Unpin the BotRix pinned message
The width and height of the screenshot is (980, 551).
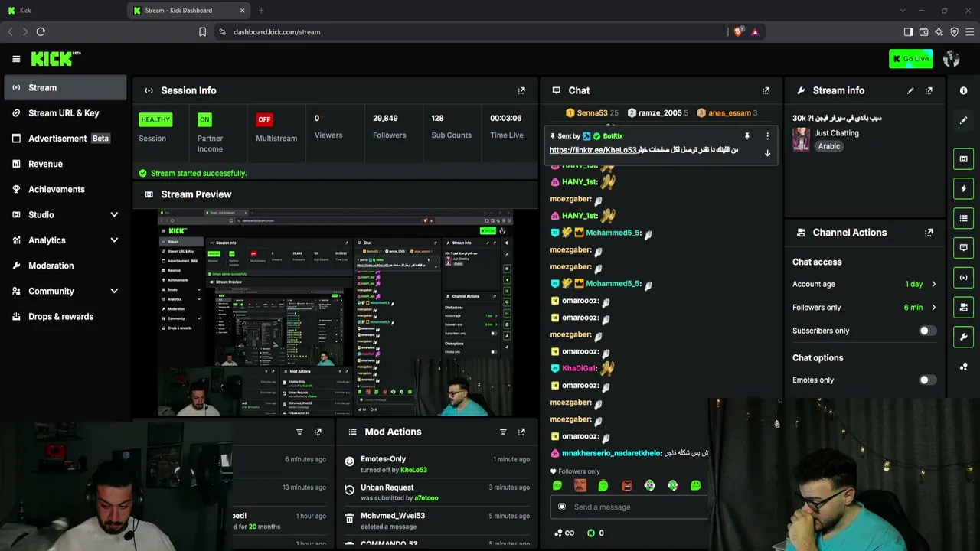[x=747, y=136]
